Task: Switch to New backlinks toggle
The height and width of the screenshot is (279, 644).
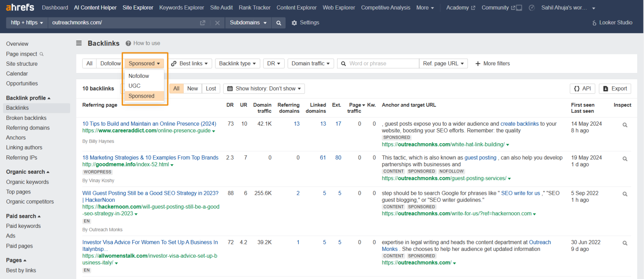Action: [192, 88]
